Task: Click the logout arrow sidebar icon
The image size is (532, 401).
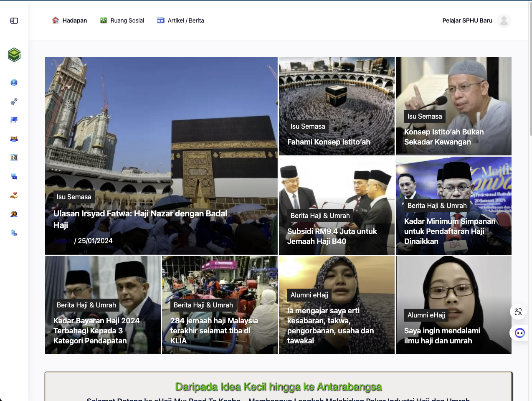Action: 14,233
